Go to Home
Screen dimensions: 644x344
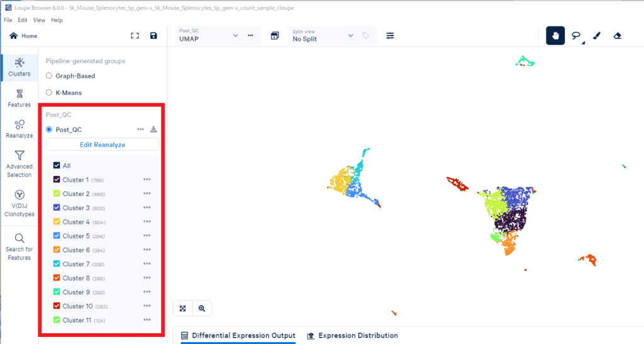click(23, 36)
